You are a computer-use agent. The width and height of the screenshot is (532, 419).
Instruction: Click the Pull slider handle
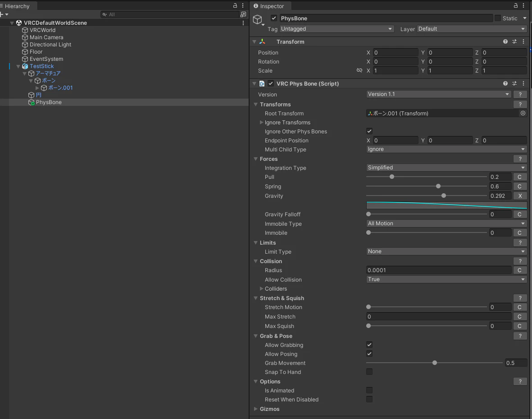point(392,177)
